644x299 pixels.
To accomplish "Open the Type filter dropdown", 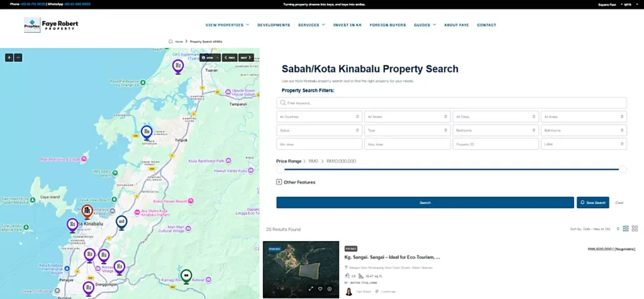I will (408, 130).
